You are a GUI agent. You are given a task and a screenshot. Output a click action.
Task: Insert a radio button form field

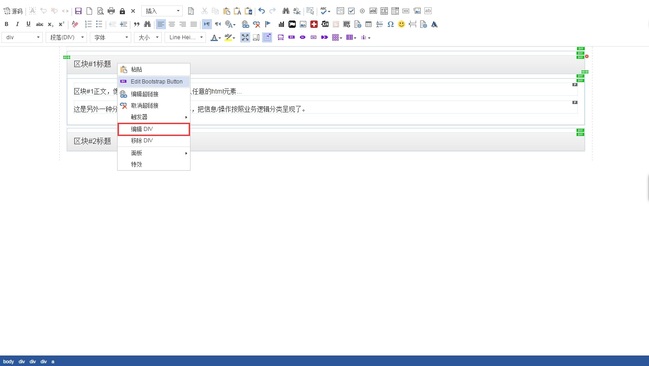pyautogui.click(x=362, y=11)
